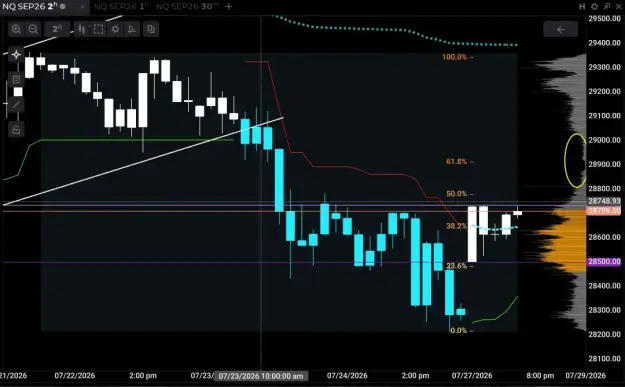
Task: Click the 07/22/2026 date on time axis
Action: (x=75, y=375)
